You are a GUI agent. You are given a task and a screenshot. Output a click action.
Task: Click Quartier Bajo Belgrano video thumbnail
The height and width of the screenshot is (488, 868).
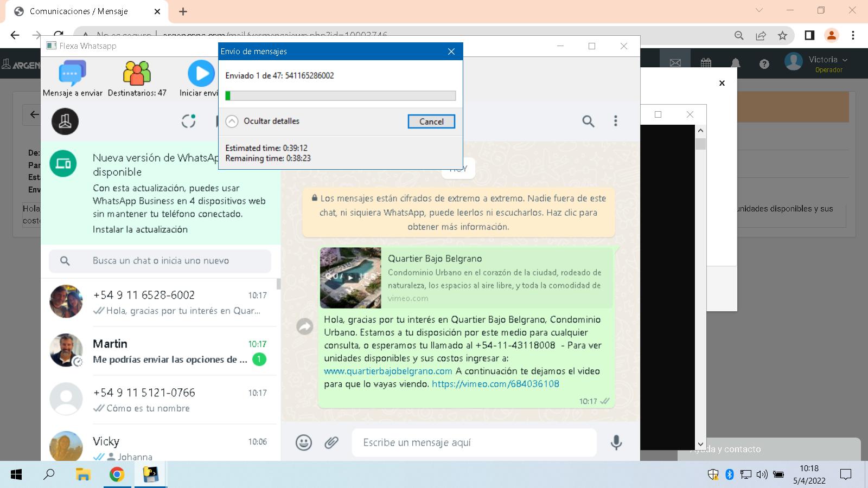pos(350,278)
